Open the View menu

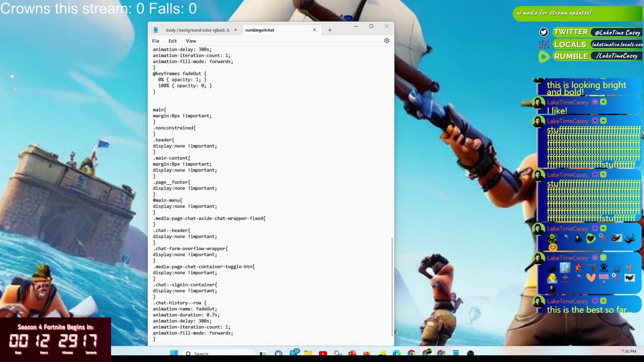[191, 41]
